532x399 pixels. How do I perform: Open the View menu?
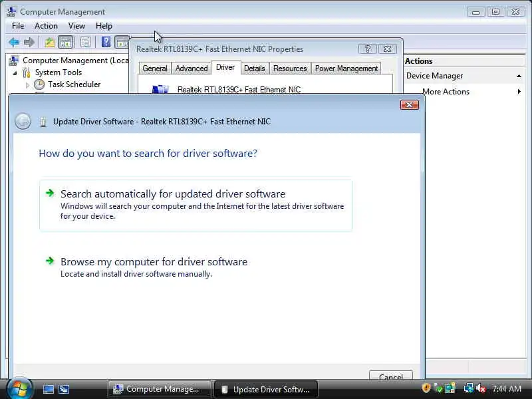[76, 26]
